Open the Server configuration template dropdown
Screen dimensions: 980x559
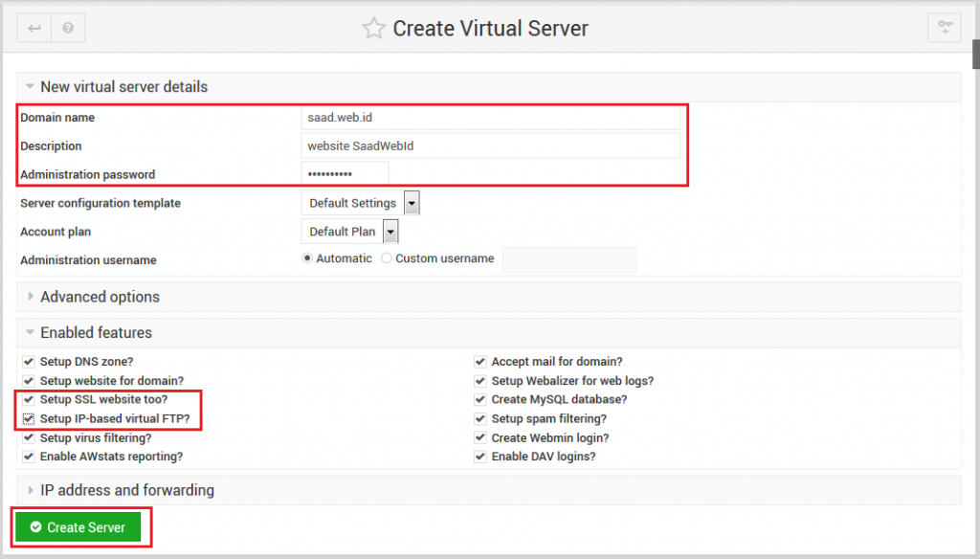(412, 202)
